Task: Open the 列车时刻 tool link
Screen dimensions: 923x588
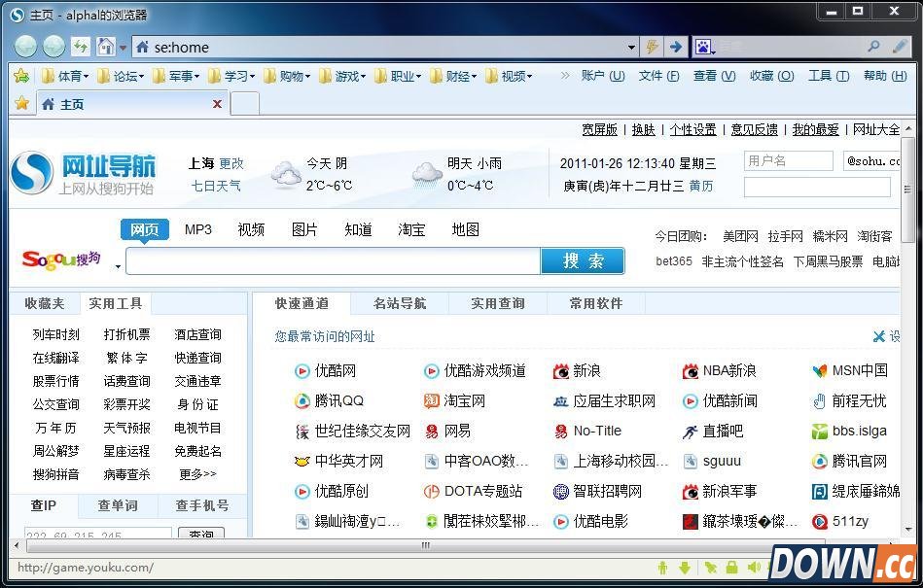Action: (55, 334)
